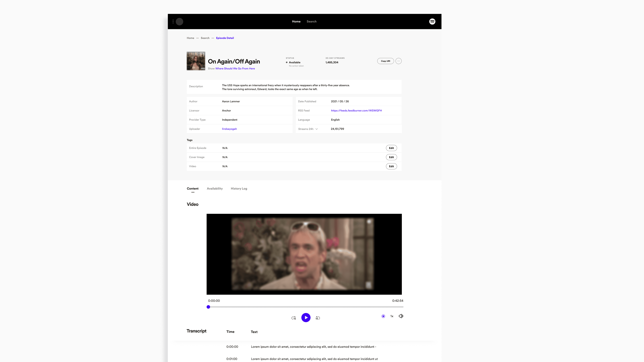Go to Search in the top navigation
644x362 pixels.
[312, 21]
